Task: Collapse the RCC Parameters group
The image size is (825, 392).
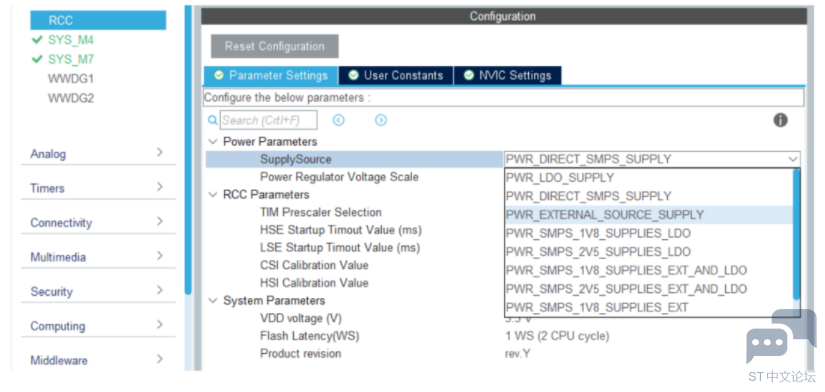Action: pos(213,195)
